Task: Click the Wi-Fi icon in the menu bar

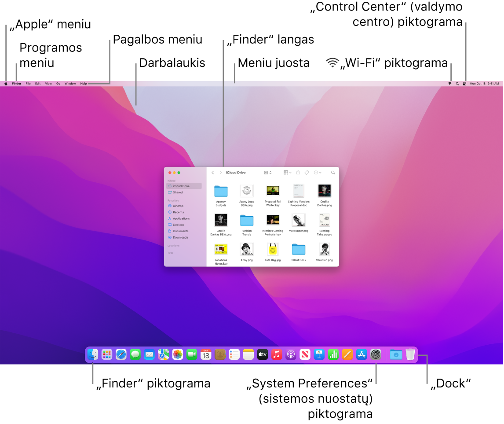Action: coord(449,83)
